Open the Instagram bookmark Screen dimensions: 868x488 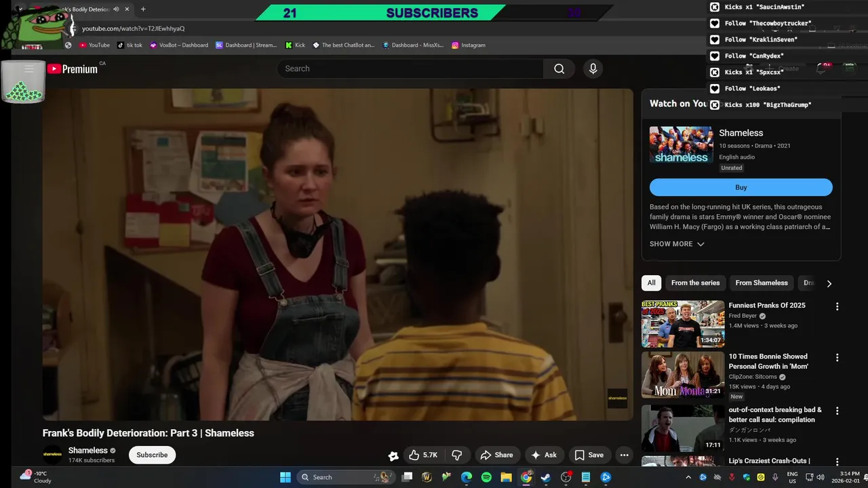click(x=469, y=45)
